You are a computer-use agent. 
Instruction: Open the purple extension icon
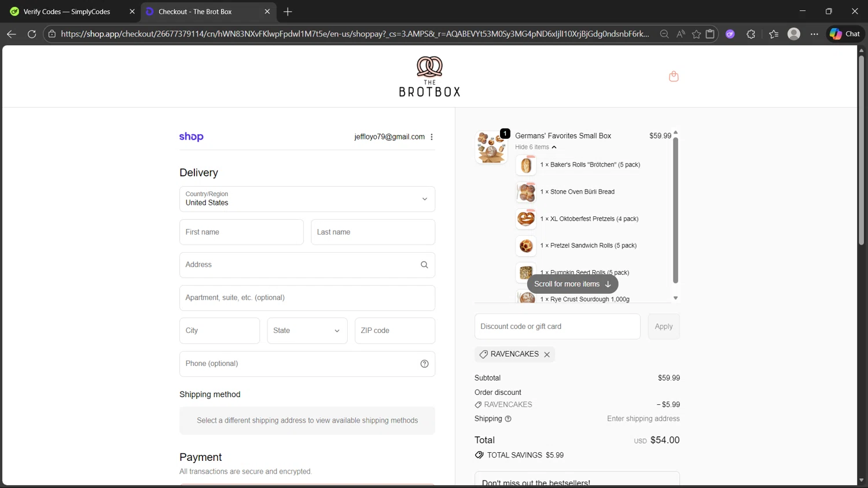[x=730, y=34]
